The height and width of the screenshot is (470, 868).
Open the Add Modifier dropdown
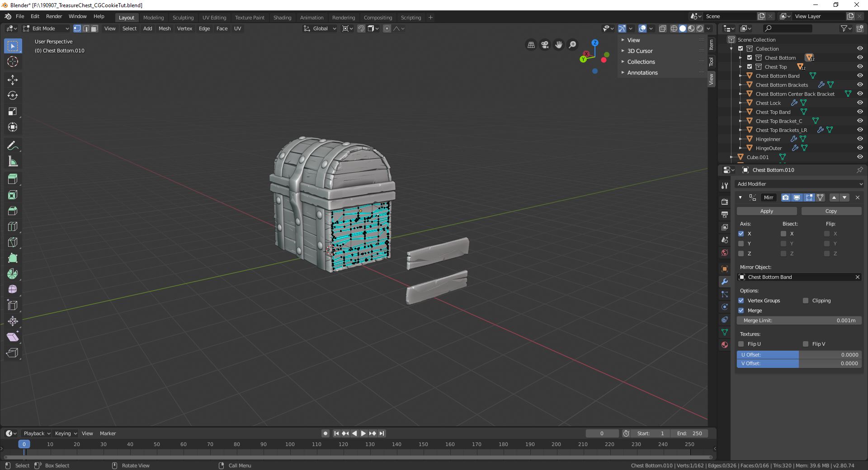click(799, 184)
